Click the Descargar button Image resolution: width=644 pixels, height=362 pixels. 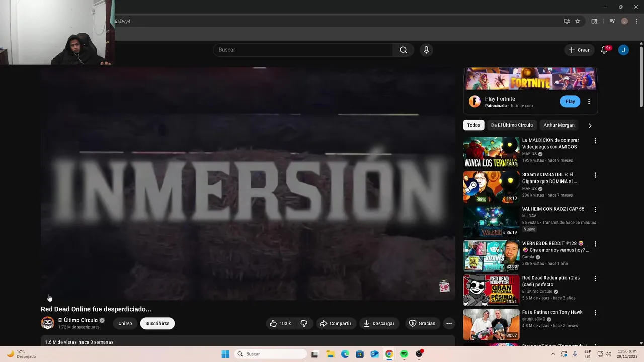click(379, 323)
